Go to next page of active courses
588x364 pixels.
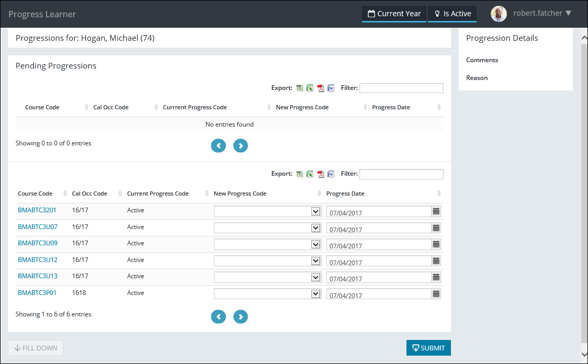tap(241, 316)
